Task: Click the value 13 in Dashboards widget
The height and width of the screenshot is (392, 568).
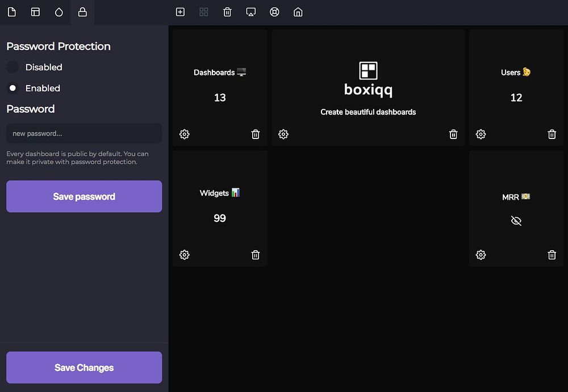Action: point(220,98)
